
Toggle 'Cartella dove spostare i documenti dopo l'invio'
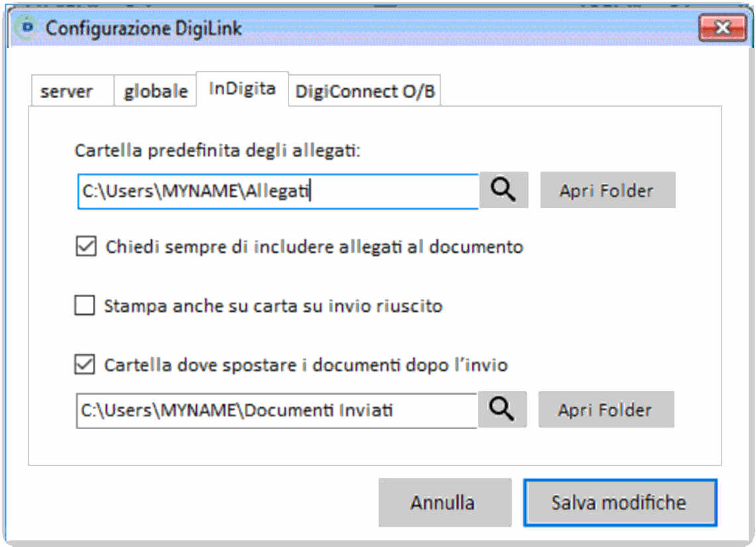point(85,365)
